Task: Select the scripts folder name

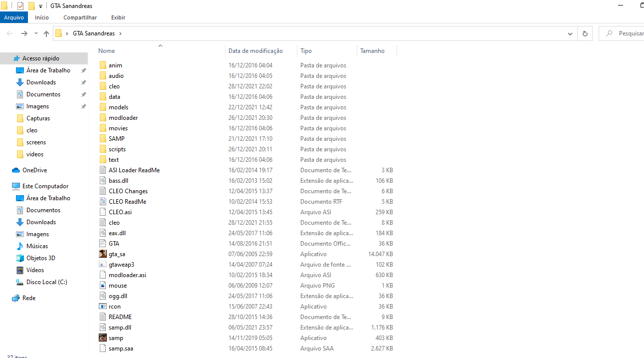Action: pos(117,149)
